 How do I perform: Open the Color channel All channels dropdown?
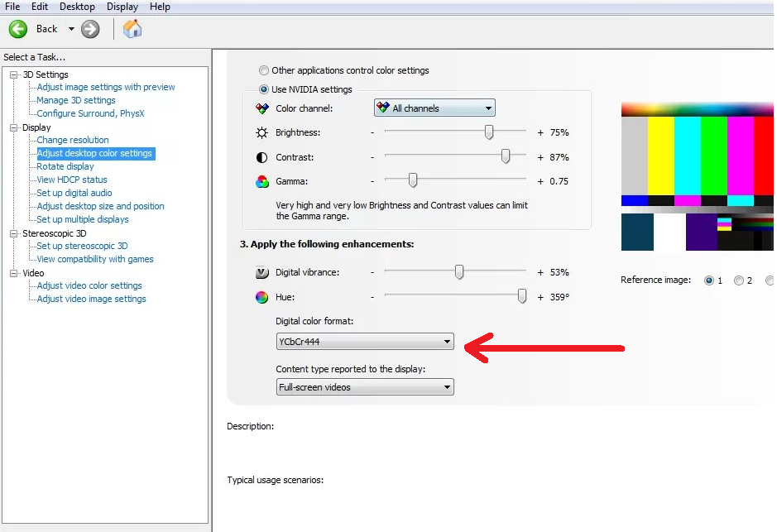434,108
